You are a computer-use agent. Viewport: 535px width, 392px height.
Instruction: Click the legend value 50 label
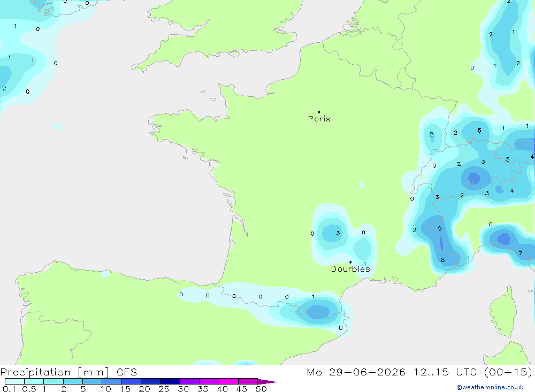[261, 389]
